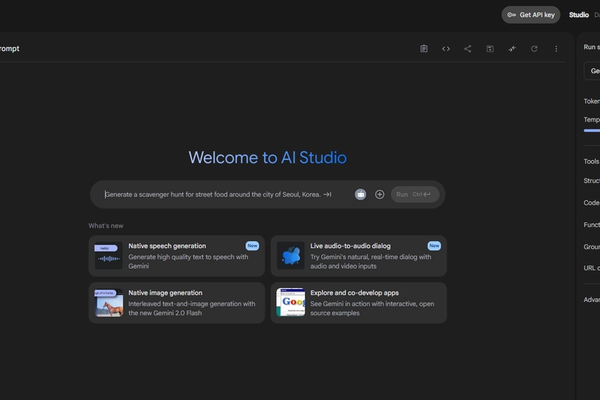Viewport: 600px width, 400px height.
Task: Share the prompt via share icon
Action: click(x=468, y=49)
